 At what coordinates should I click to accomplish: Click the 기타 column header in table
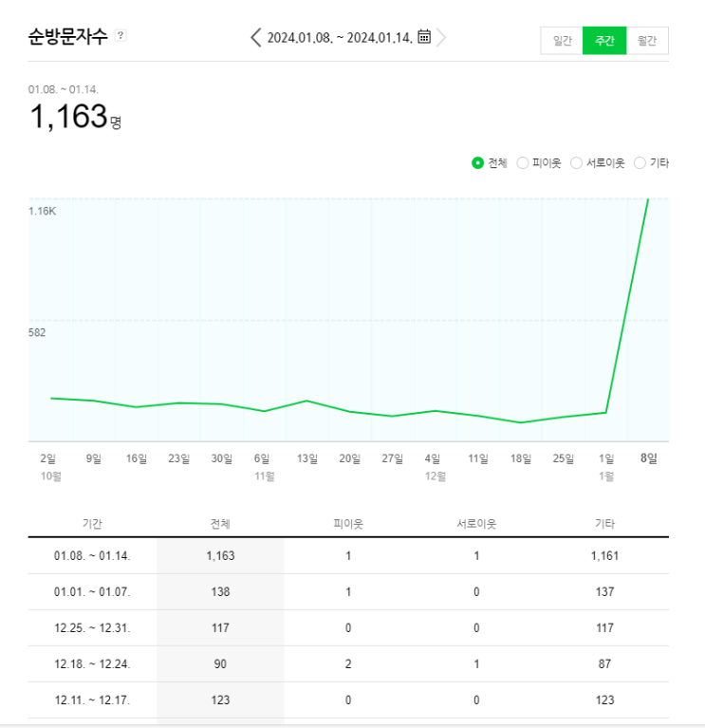click(x=604, y=523)
